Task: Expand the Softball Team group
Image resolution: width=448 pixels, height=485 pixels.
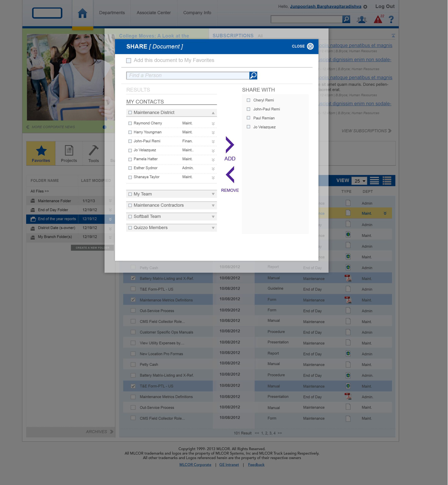Action: 213,217
